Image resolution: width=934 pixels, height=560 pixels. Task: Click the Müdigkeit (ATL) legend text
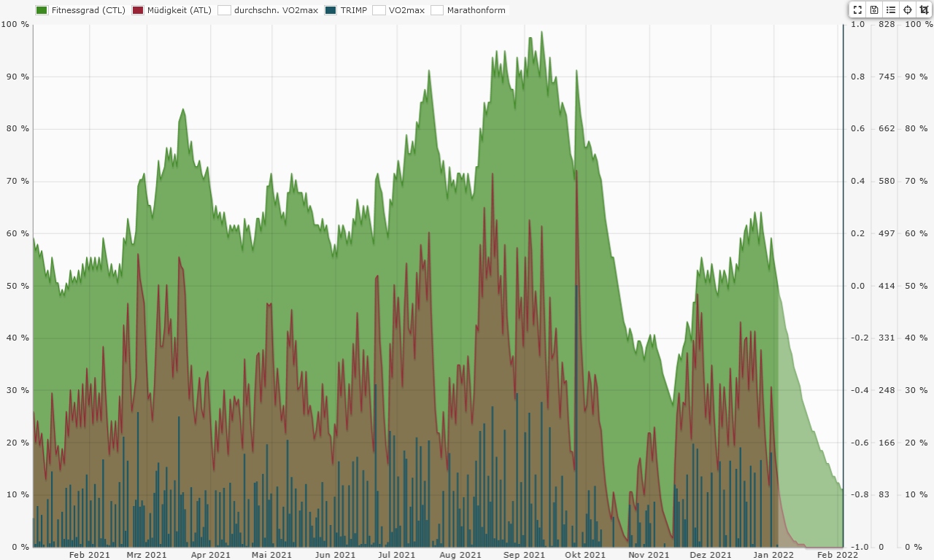pyautogui.click(x=179, y=10)
